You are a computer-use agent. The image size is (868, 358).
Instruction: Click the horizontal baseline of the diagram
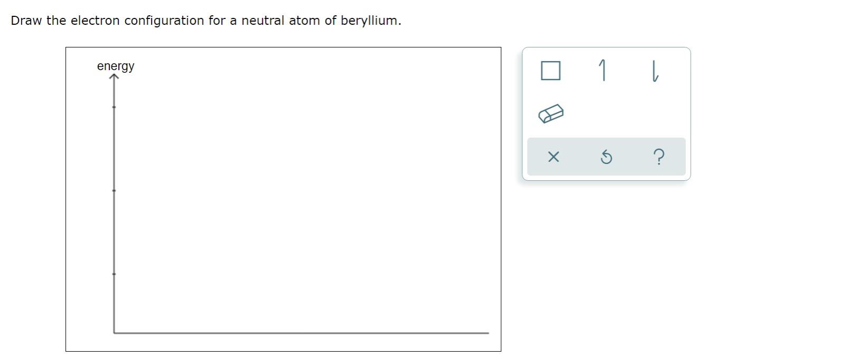(301, 333)
